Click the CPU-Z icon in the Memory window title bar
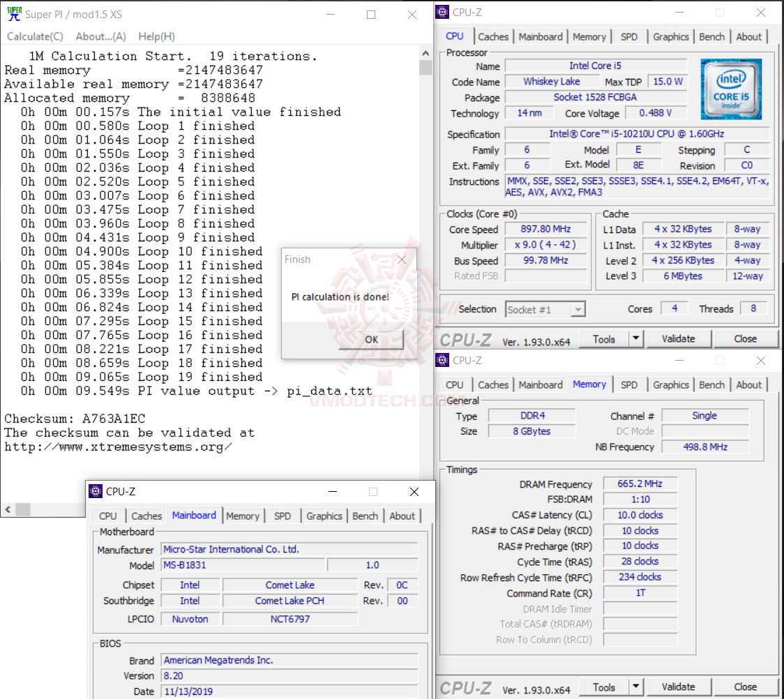 coord(442,360)
